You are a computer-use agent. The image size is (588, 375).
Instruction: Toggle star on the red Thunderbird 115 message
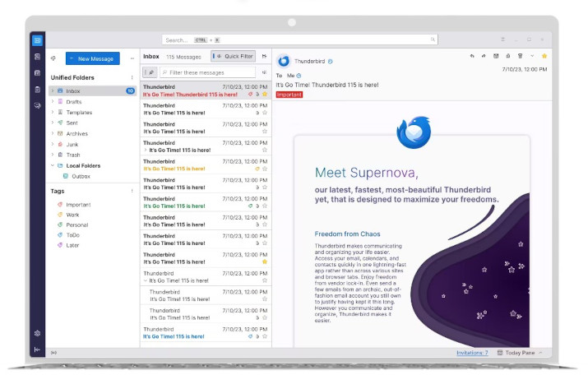coord(265,94)
